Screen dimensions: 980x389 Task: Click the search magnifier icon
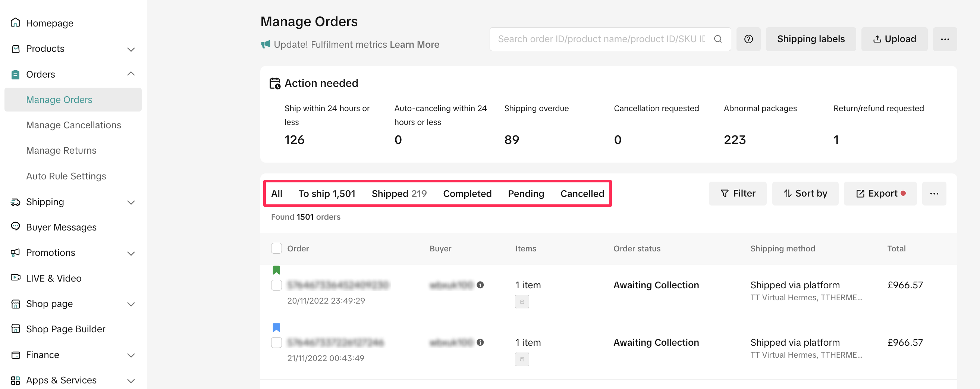[717, 39]
